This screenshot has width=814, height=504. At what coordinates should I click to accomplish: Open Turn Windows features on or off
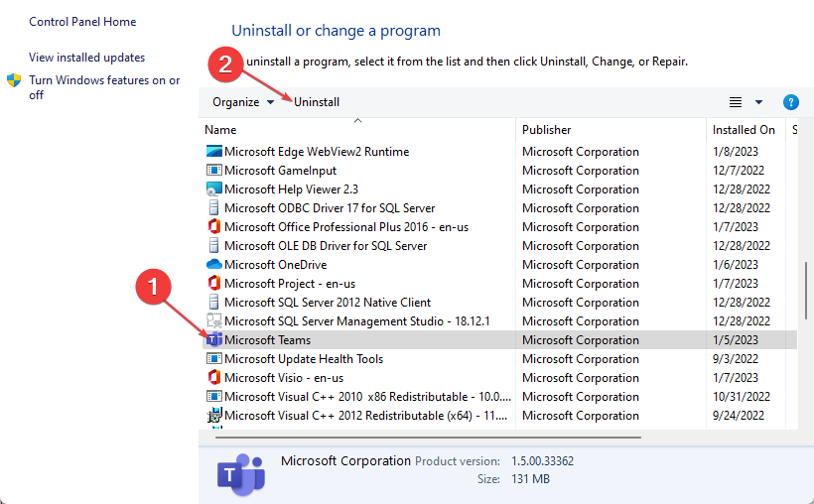[104, 87]
